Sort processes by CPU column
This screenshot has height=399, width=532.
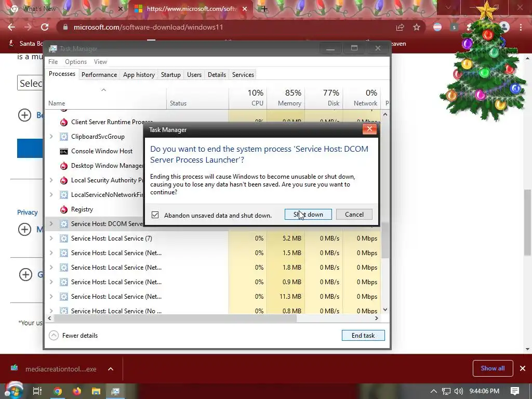(248, 98)
